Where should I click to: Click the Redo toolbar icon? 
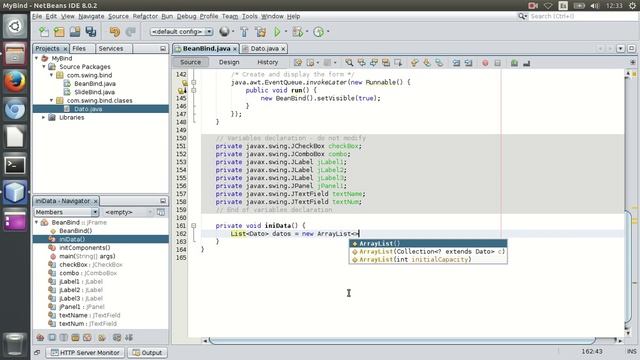coord(131,32)
